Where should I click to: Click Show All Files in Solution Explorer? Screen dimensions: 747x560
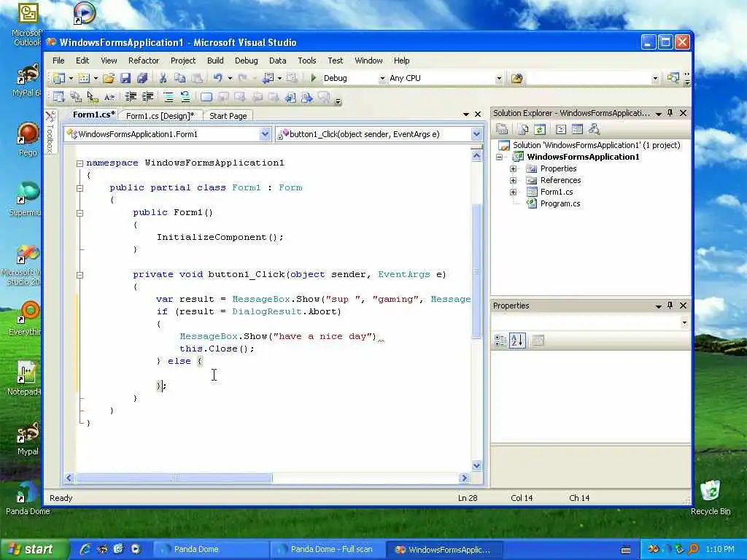coord(522,129)
